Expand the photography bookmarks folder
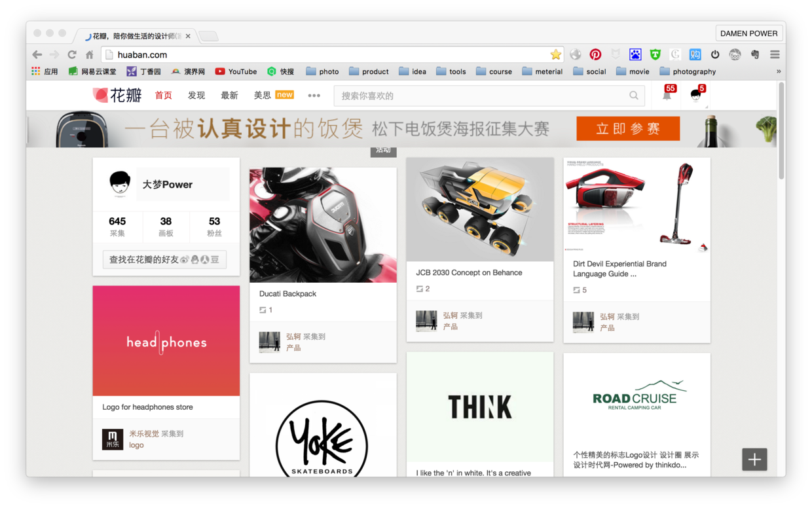The image size is (812, 508). (688, 71)
